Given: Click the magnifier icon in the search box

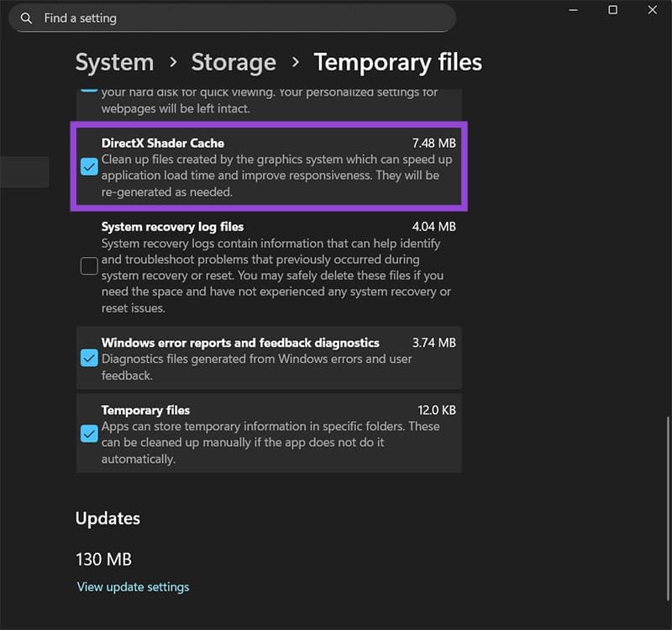Looking at the screenshot, I should pos(27,18).
